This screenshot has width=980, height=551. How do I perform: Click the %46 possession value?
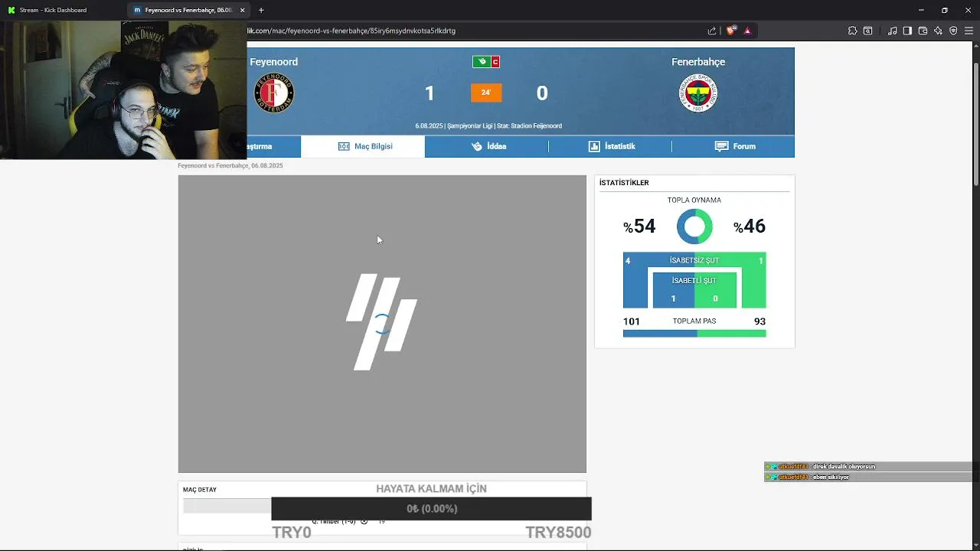coord(750,227)
